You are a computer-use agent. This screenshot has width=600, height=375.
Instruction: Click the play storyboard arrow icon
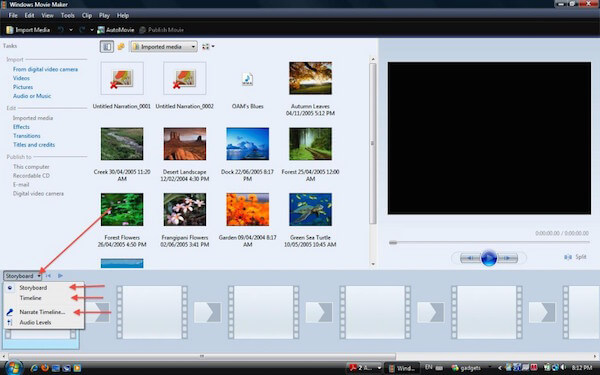point(60,276)
